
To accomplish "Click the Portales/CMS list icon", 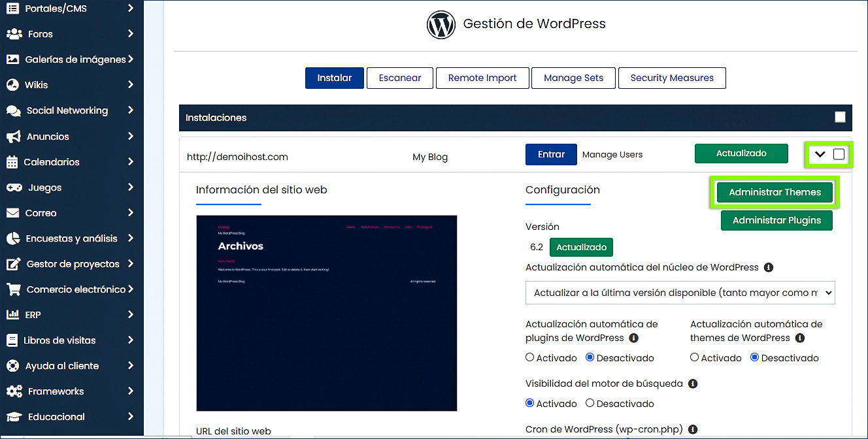I will [x=12, y=8].
